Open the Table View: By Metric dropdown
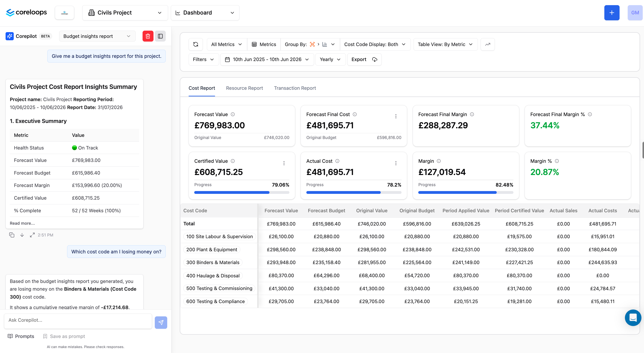Viewport: 644px width, 353px height. coord(445,44)
